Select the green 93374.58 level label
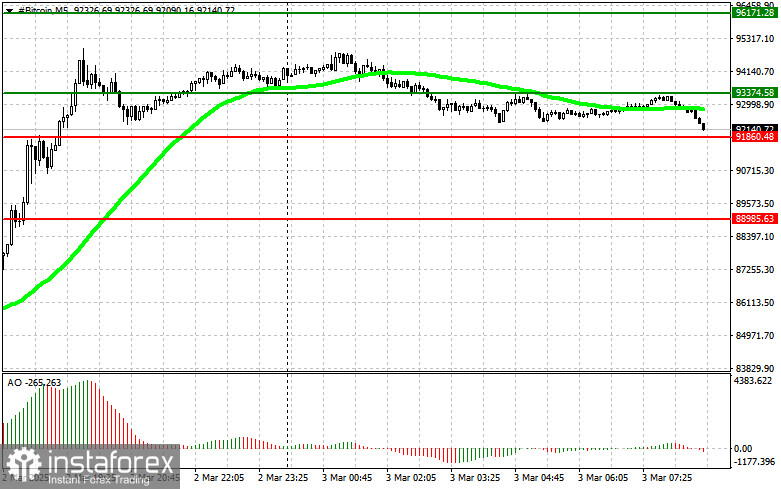 (x=755, y=93)
